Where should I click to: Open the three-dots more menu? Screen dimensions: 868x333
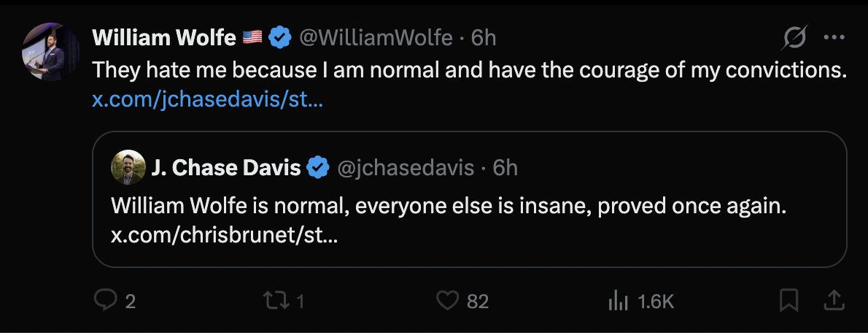[x=834, y=38]
